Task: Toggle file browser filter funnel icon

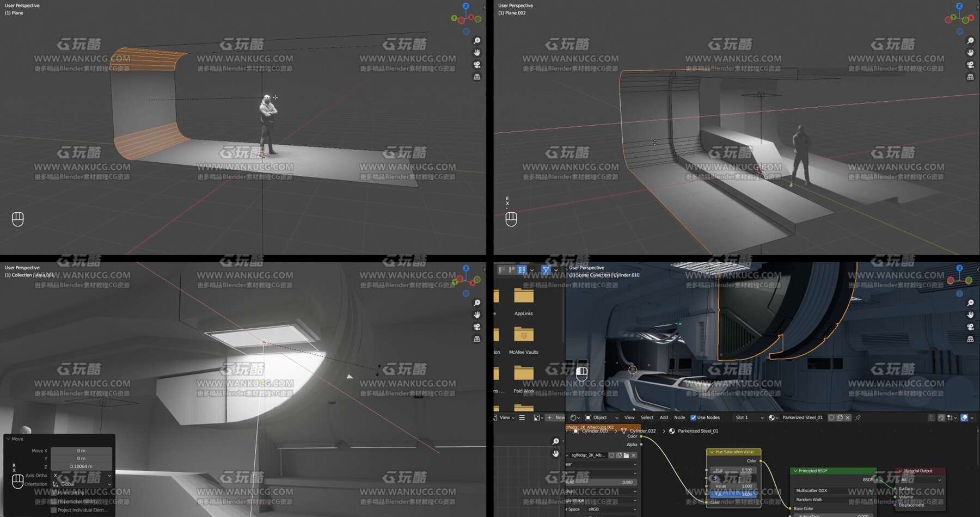Action: 546,269
